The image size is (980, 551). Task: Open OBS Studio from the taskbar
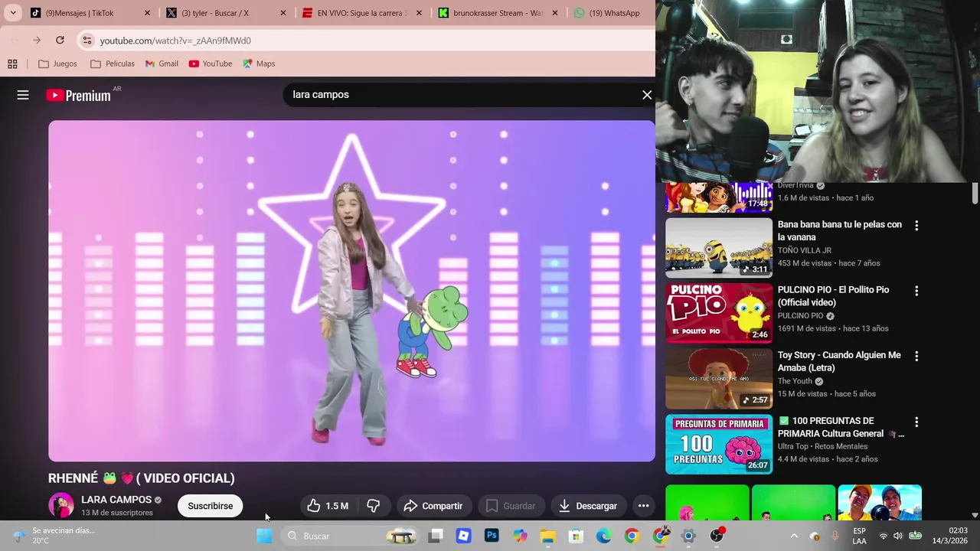tap(717, 536)
